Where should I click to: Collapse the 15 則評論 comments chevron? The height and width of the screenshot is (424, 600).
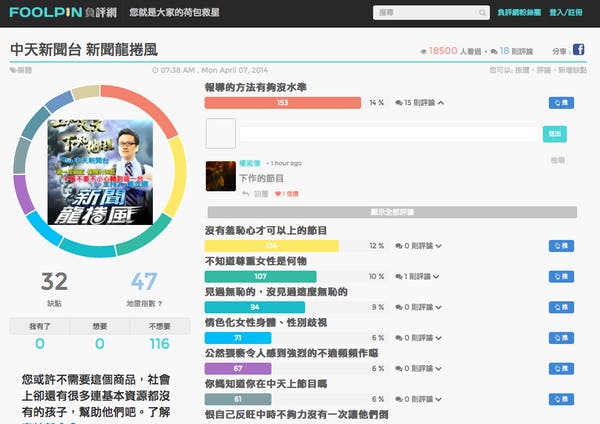(441, 103)
